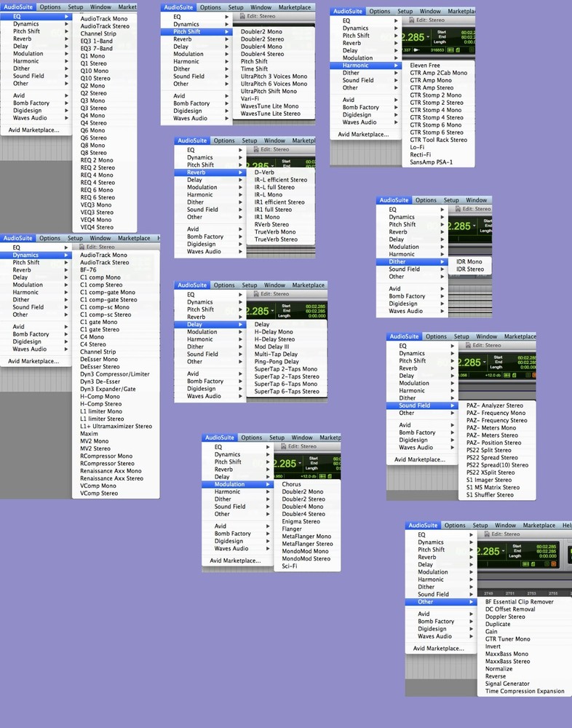This screenshot has width=572, height=728.
Task: Choose TrueVerb Mono
Action: coord(275,232)
